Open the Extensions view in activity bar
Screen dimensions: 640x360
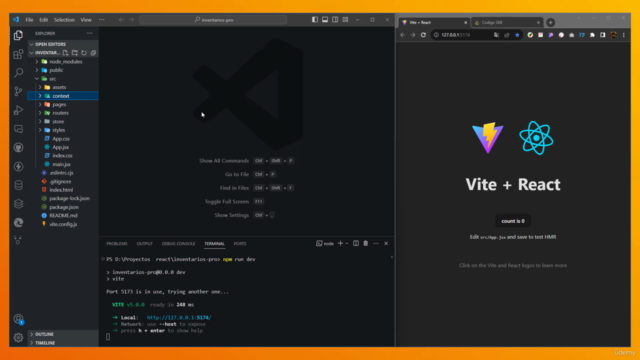(18, 54)
